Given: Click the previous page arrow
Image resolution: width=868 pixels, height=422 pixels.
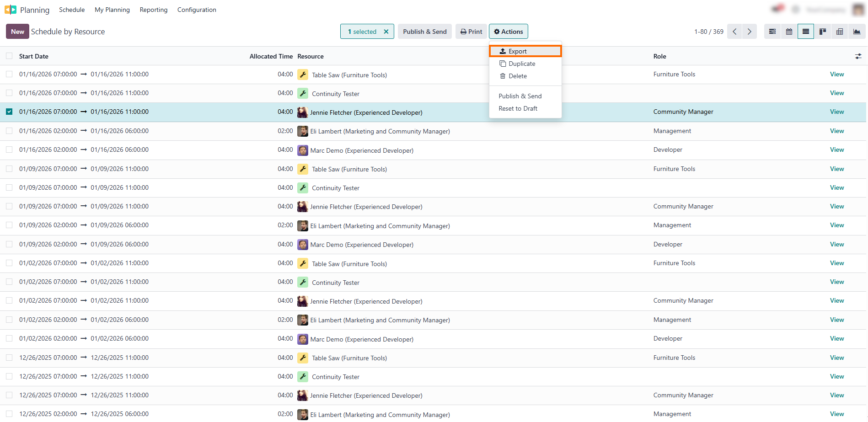Looking at the screenshot, I should 734,32.
